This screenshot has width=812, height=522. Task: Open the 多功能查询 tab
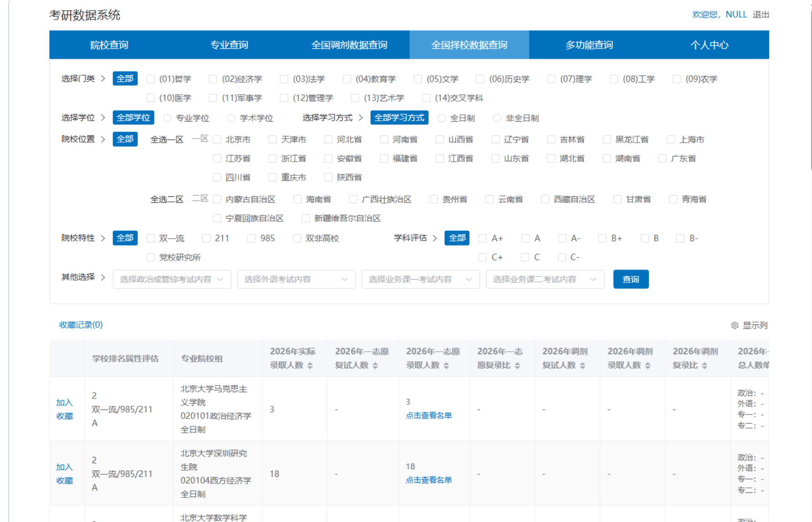[x=589, y=45]
